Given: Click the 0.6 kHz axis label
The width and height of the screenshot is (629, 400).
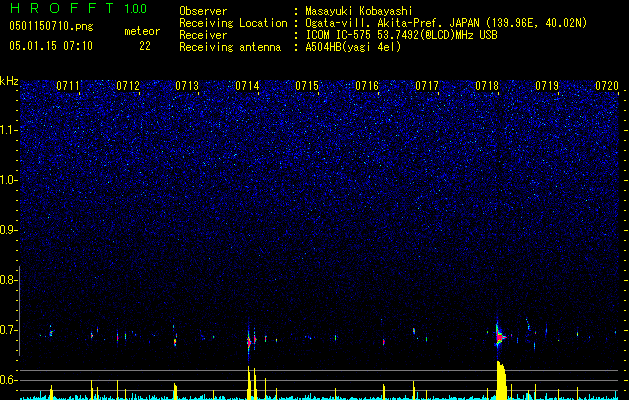Looking at the screenshot, I should pos(9,380).
